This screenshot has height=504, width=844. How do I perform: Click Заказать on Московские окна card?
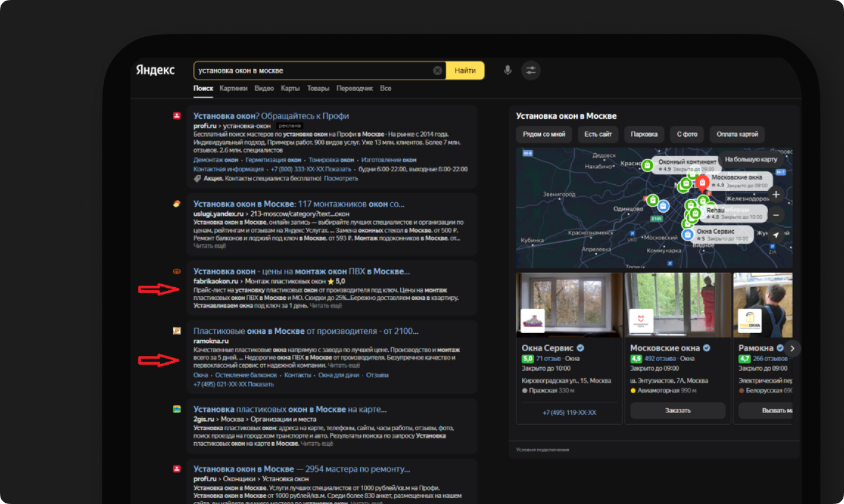coord(678,410)
